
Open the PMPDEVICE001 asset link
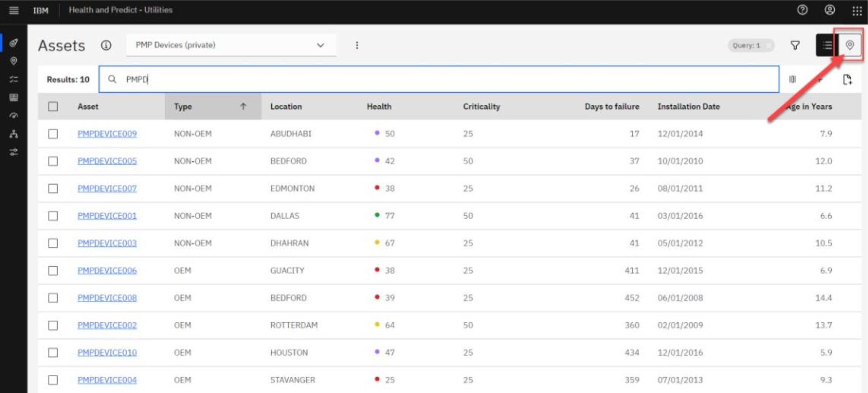(107, 216)
